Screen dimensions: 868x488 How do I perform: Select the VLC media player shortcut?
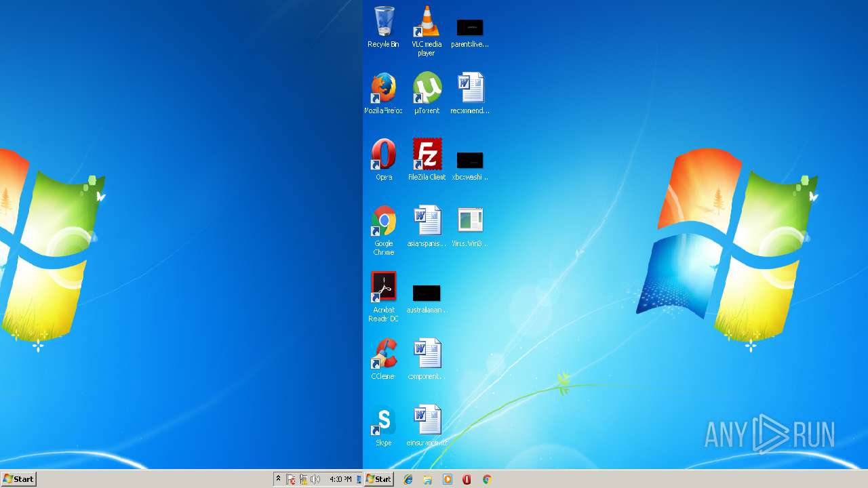(427, 31)
